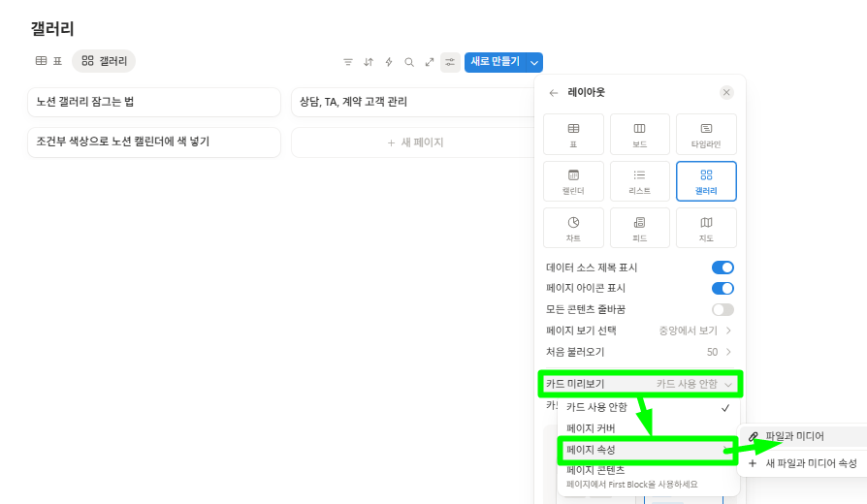Open 페이지 보기 선택 setting
This screenshot has height=504, width=867.
coord(640,331)
